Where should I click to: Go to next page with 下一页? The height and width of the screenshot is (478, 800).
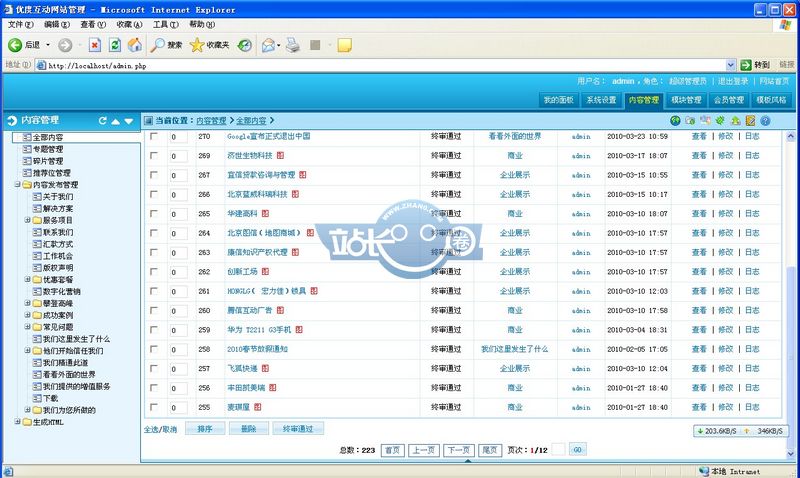pyautogui.click(x=459, y=450)
